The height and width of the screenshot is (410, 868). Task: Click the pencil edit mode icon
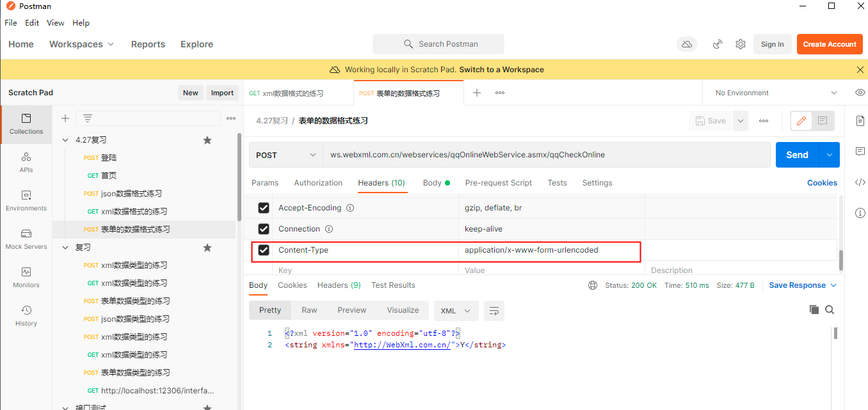[x=801, y=121]
